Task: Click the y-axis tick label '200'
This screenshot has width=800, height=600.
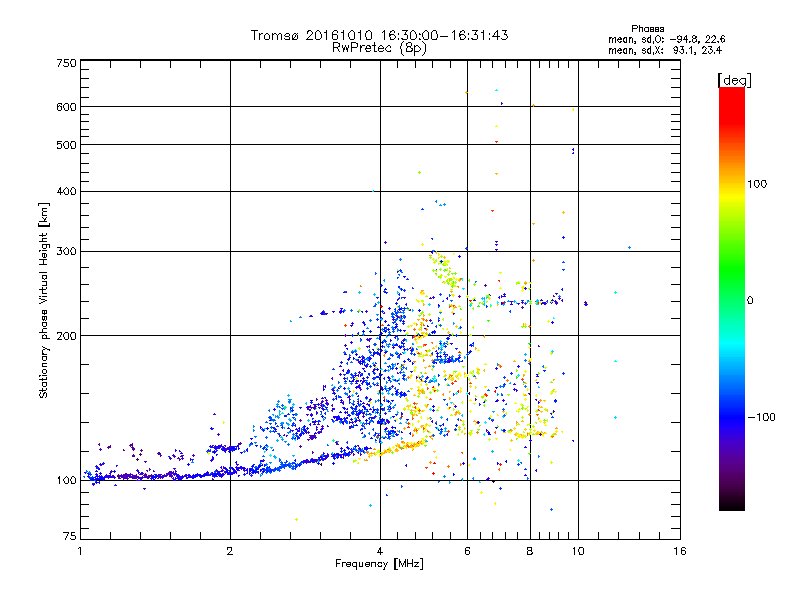Action: pos(67,336)
